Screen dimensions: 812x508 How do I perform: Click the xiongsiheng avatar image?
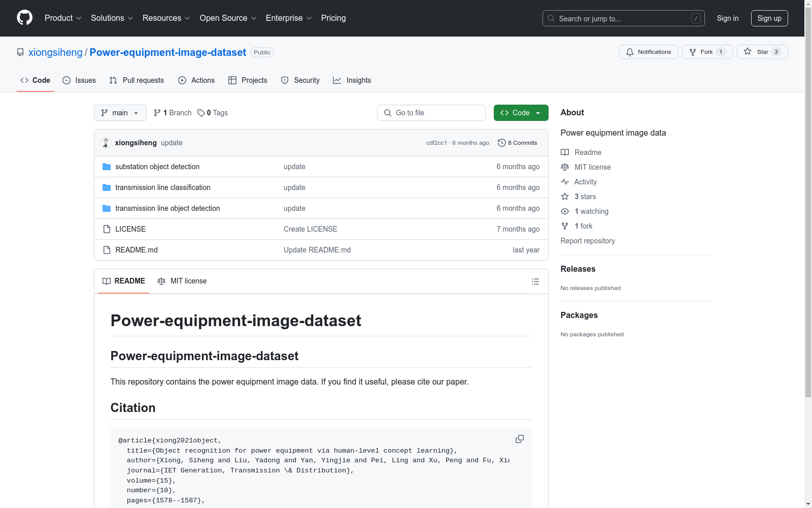point(106,143)
